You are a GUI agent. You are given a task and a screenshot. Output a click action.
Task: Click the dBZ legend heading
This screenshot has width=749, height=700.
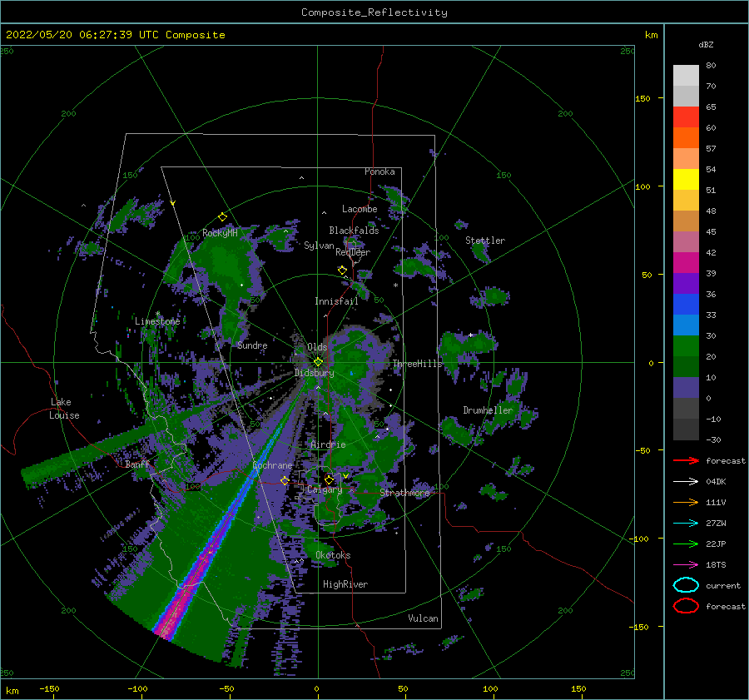tap(706, 44)
